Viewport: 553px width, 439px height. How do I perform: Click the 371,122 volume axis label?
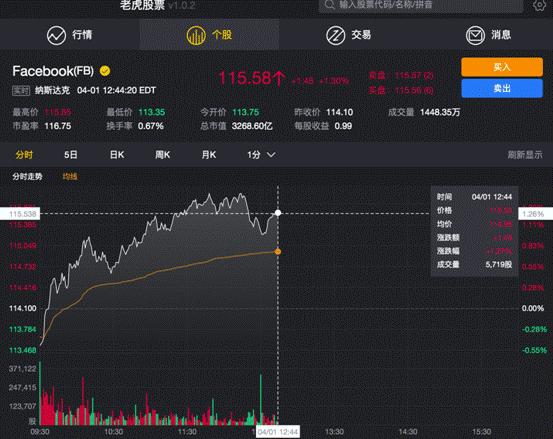pyautogui.click(x=23, y=369)
